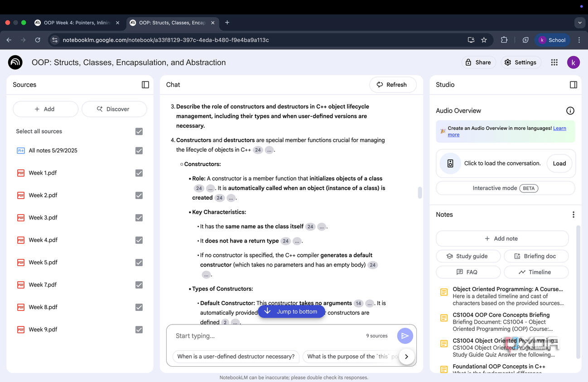This screenshot has width=588, height=382.
Task: Go back in browser history
Action: click(x=9, y=40)
